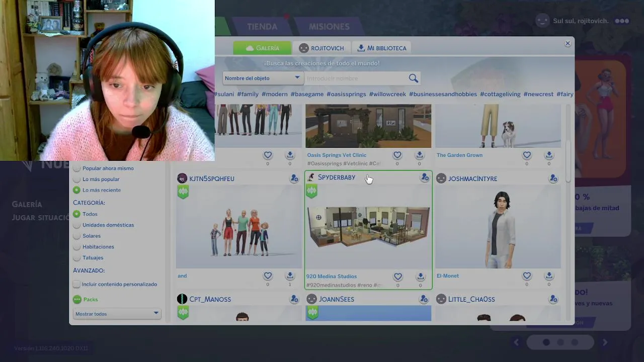Click the Packs icon in filters
This screenshot has height=362, width=644.
click(77, 300)
